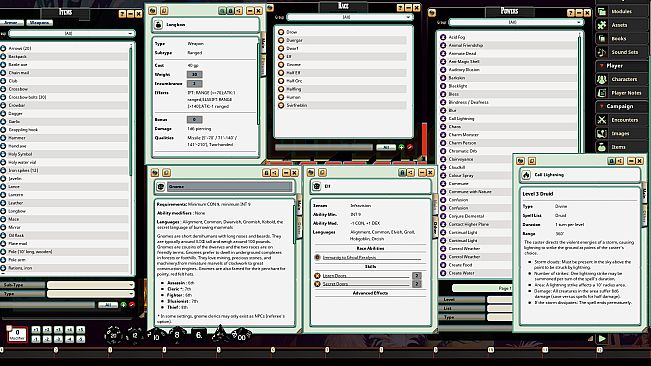Open the Type filter field in Powers
Screen dimensions: 651x366
[500, 317]
